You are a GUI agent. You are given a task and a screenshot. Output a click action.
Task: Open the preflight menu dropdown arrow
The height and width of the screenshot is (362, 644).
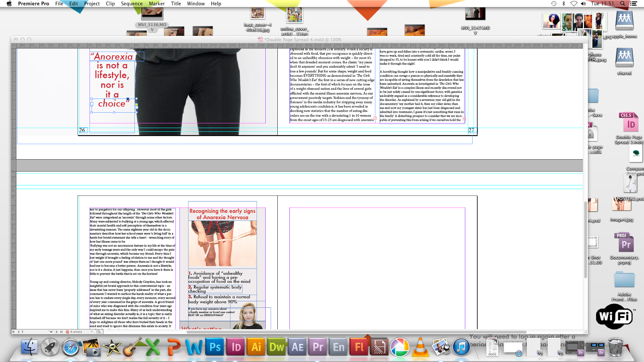92,332
